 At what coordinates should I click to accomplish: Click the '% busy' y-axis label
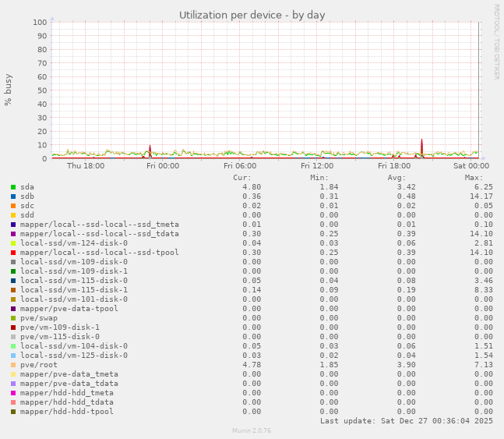tap(8, 90)
